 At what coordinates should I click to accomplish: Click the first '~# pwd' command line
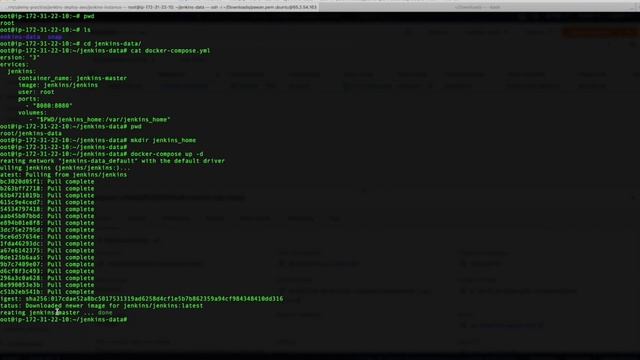coord(47,16)
